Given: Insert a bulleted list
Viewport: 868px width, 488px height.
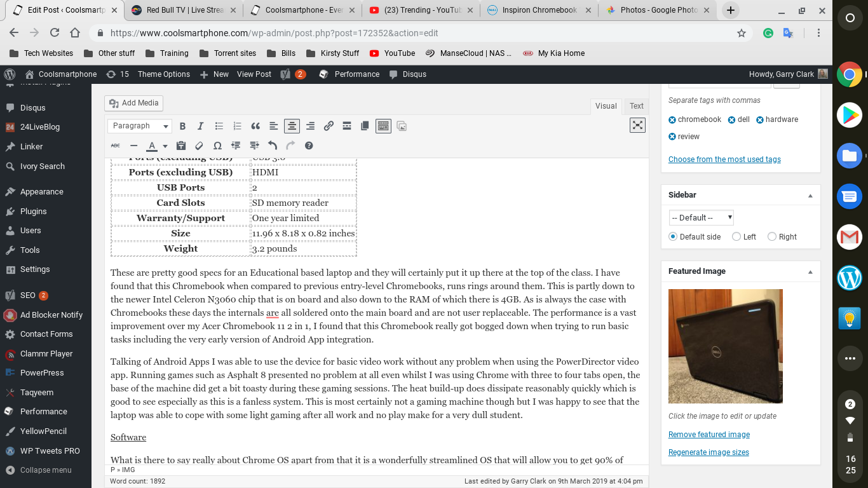Looking at the screenshot, I should click(x=219, y=126).
